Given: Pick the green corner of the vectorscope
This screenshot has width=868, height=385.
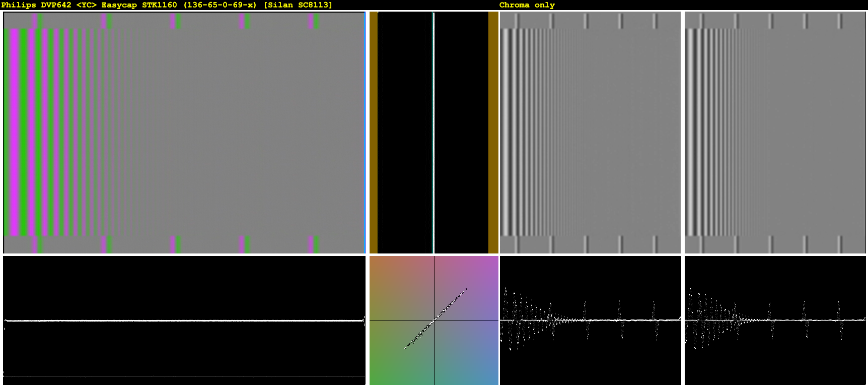Looking at the screenshot, I should (x=377, y=378).
